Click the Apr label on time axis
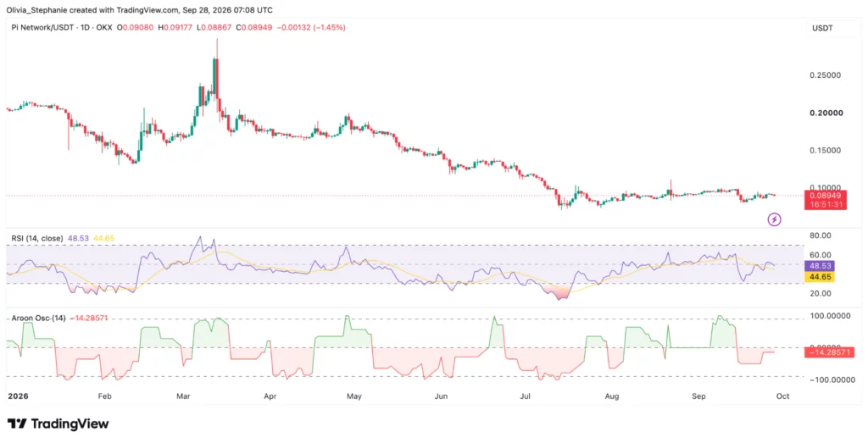This screenshot has width=868, height=443. (270, 396)
